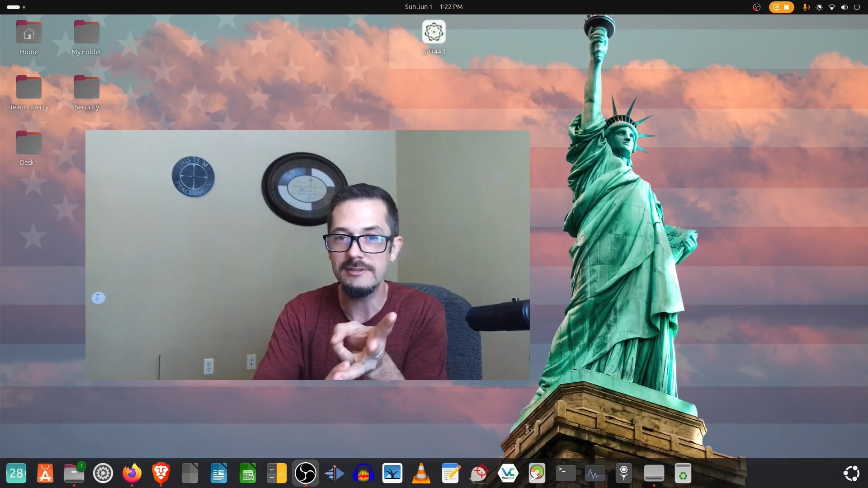Open Audacity headphones icon in dock
Viewport: 868px width, 488px height.
point(363,474)
